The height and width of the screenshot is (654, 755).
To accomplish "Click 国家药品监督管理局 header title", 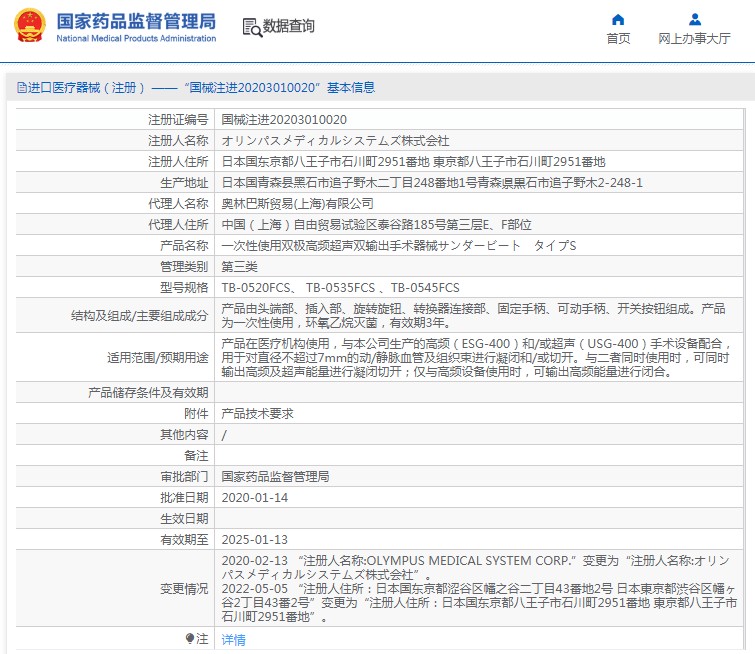I will (136, 21).
